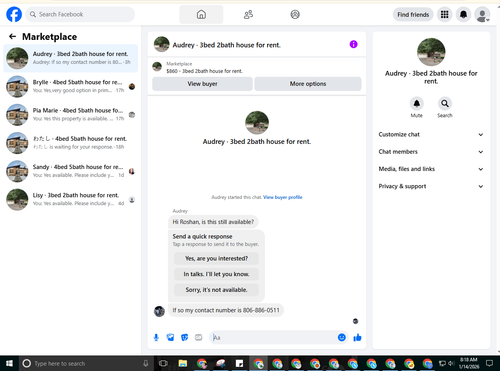Expand the Chat members section
500x371 pixels.
431,152
